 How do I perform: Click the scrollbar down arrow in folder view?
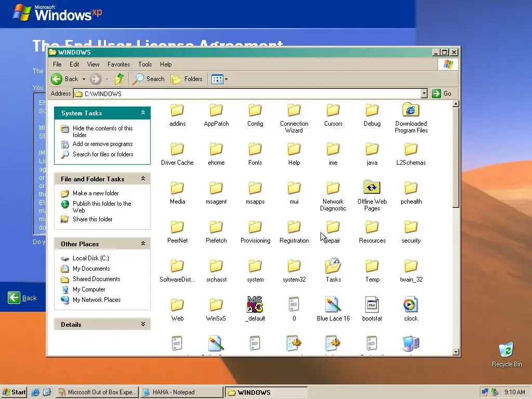456,352
